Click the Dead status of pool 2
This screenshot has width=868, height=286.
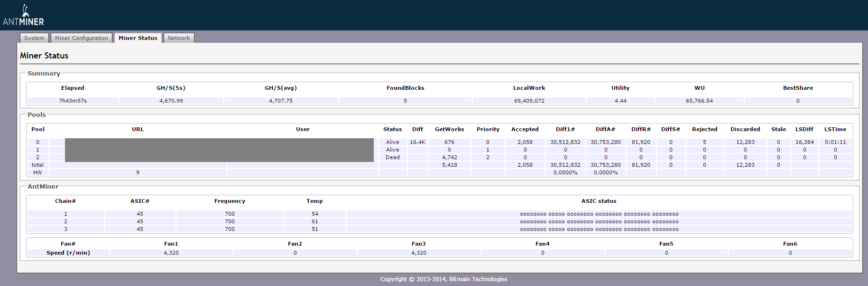(x=392, y=157)
